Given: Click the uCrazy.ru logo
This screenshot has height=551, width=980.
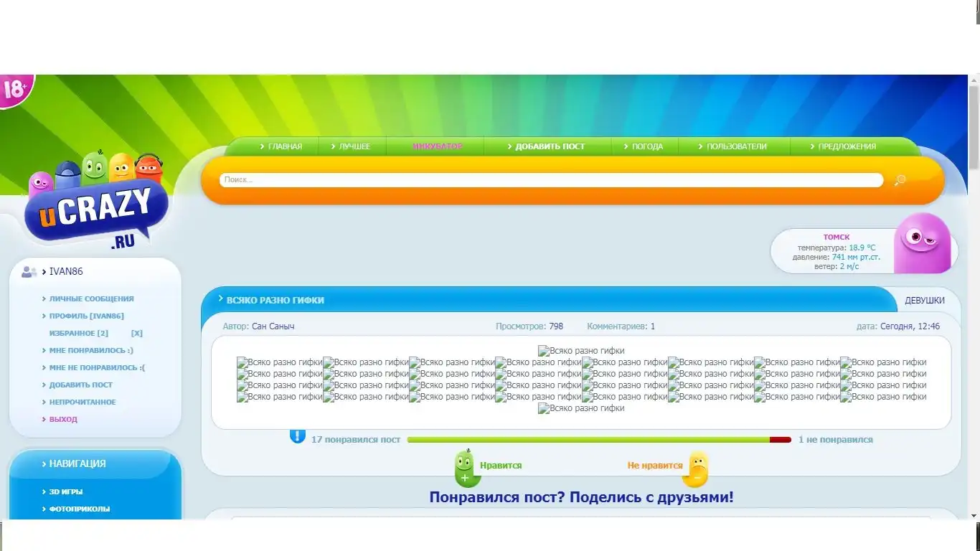Looking at the screenshot, I should tap(98, 208).
